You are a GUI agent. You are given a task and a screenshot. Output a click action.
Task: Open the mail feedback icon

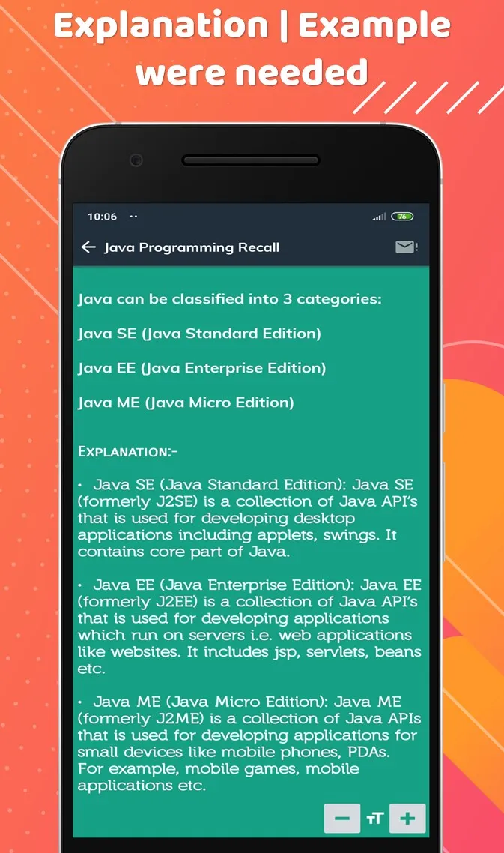pyautogui.click(x=407, y=247)
